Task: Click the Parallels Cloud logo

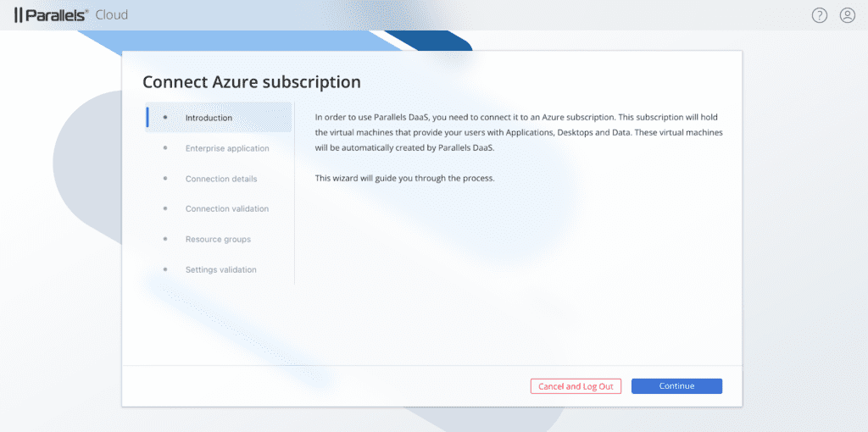Action: click(71, 15)
